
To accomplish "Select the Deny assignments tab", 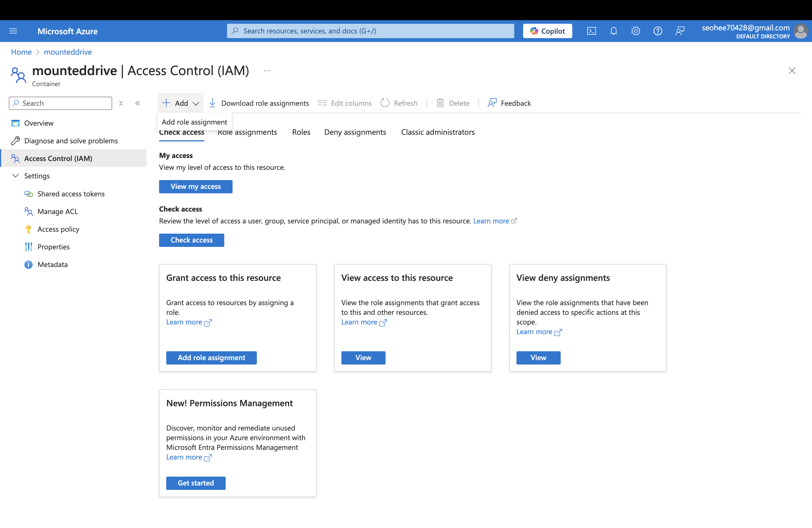I will [355, 131].
